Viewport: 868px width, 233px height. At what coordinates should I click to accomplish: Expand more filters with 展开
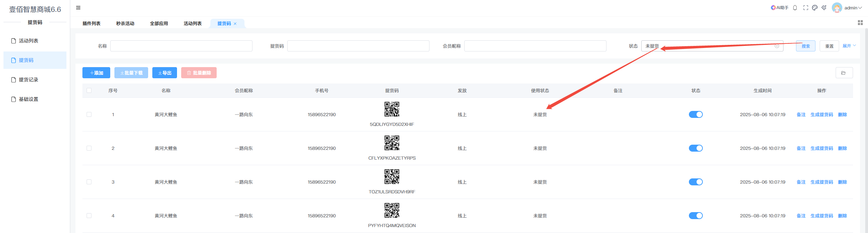coord(849,46)
